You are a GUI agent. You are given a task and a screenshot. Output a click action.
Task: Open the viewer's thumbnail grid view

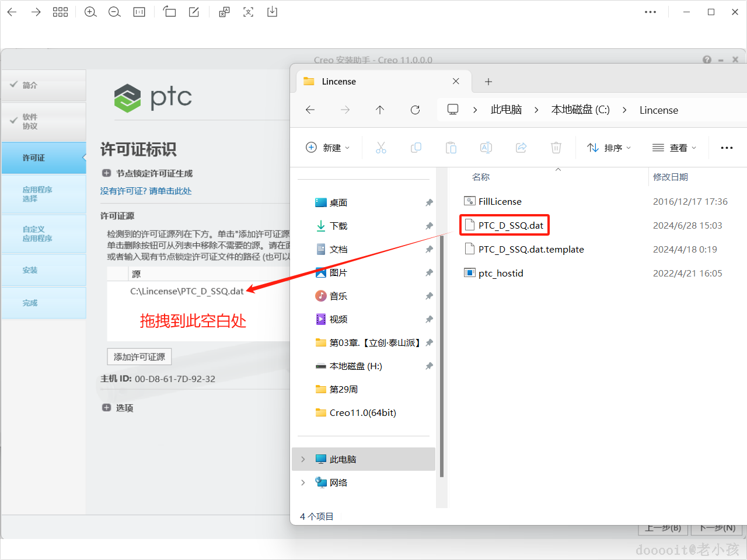pyautogui.click(x=61, y=12)
